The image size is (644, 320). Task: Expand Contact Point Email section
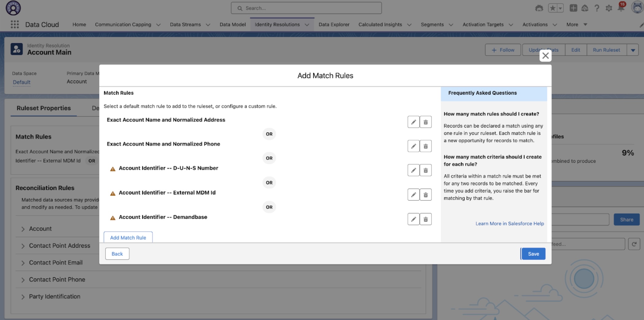pos(23,263)
